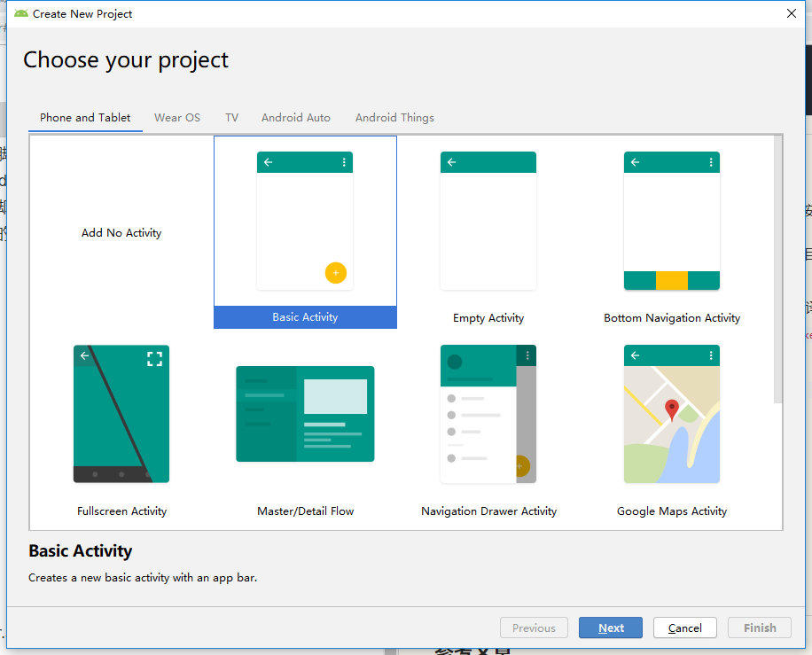Click back arrow in Empty Activity thumbnail
The image size is (812, 655).
(451, 162)
